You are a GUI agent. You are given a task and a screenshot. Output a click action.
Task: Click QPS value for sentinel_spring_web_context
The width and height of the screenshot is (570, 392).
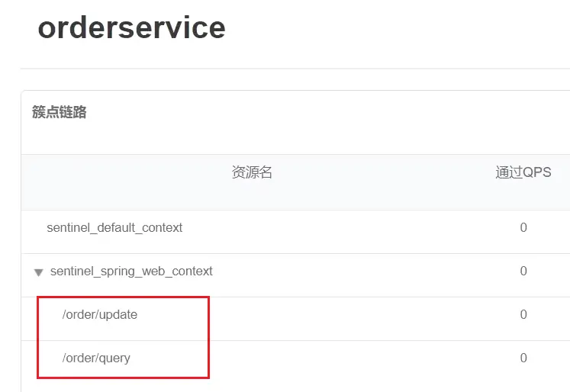(523, 271)
